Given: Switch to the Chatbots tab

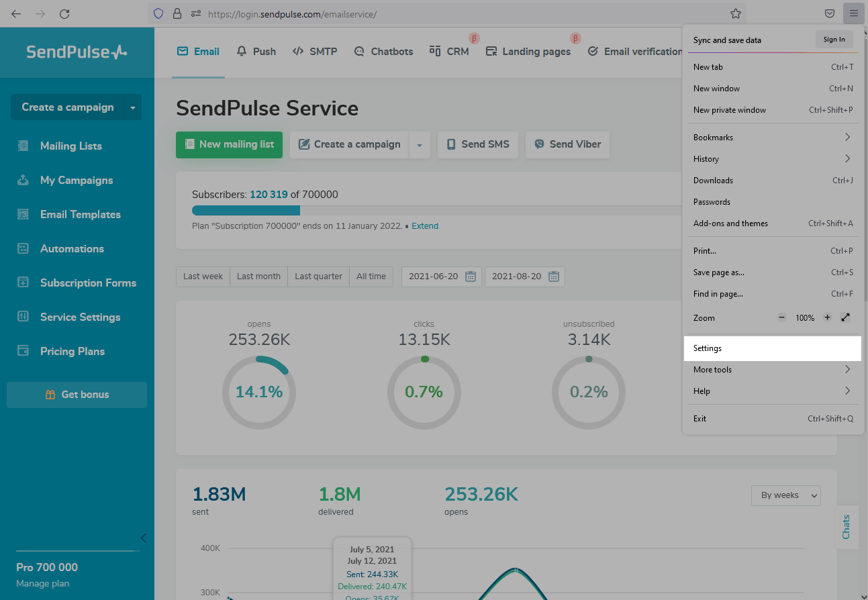Looking at the screenshot, I should coord(383,52).
